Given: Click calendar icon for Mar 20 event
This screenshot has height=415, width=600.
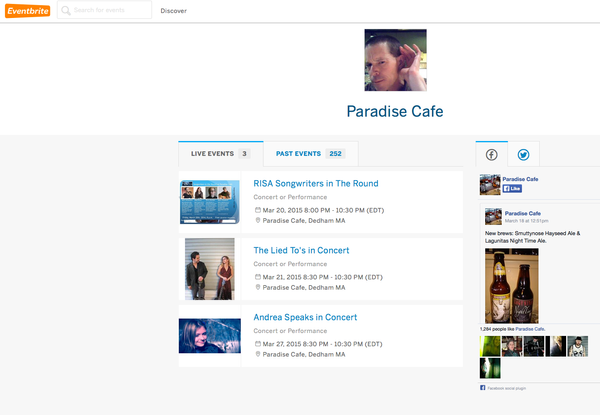Looking at the screenshot, I should (258, 210).
